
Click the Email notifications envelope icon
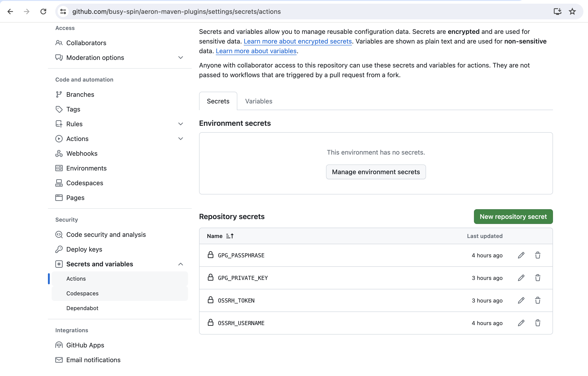click(x=59, y=360)
